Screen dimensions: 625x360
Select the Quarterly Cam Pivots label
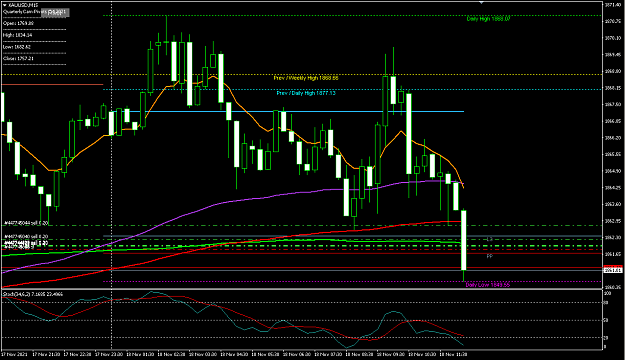(x=35, y=12)
